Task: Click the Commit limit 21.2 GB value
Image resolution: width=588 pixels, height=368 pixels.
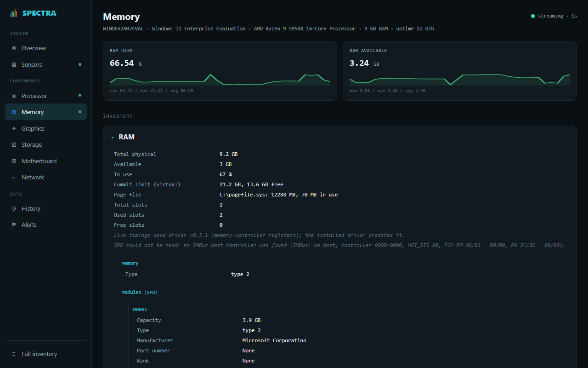Action: coord(251,184)
